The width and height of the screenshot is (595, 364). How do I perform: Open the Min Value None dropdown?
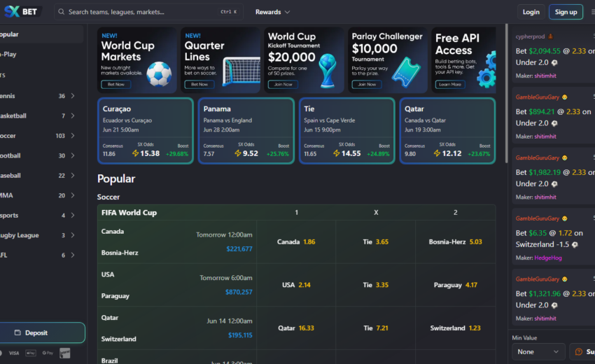tap(538, 352)
